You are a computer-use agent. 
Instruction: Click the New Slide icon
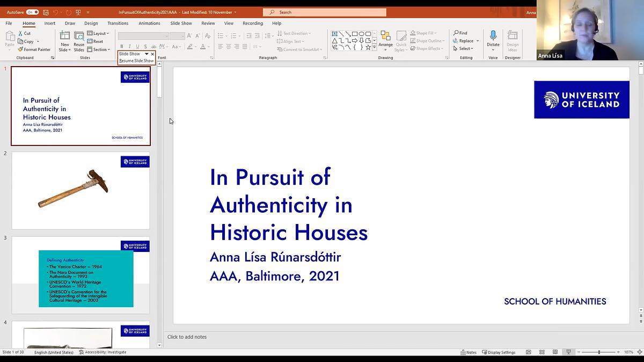65,35
